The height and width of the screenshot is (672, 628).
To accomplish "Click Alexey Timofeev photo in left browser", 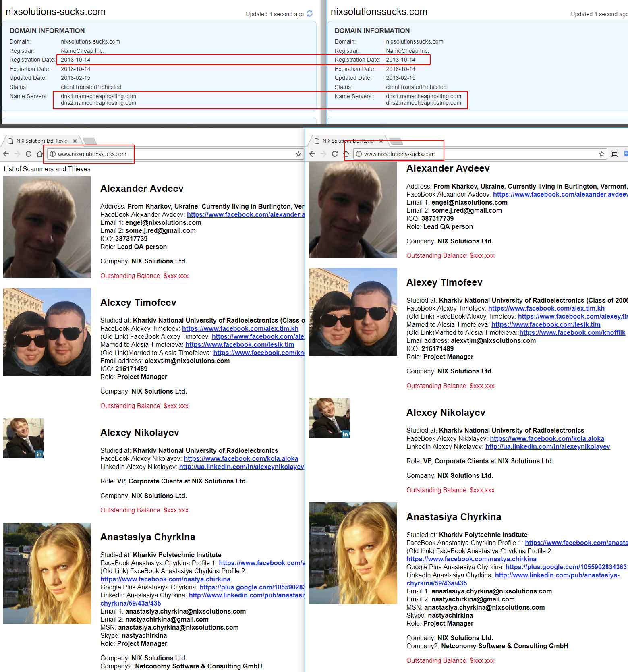I will coord(47,332).
